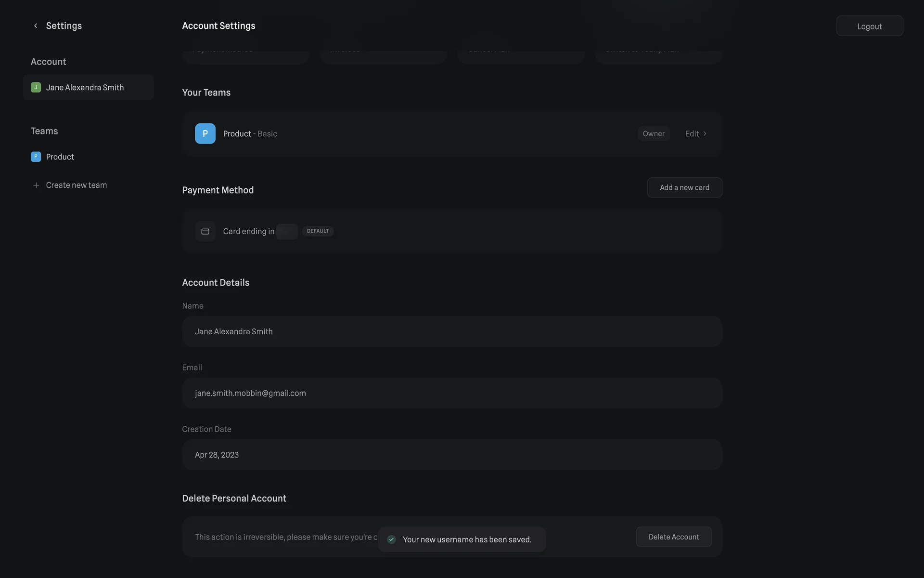Click the plus icon for new team
Image resolution: width=924 pixels, height=578 pixels.
click(36, 185)
